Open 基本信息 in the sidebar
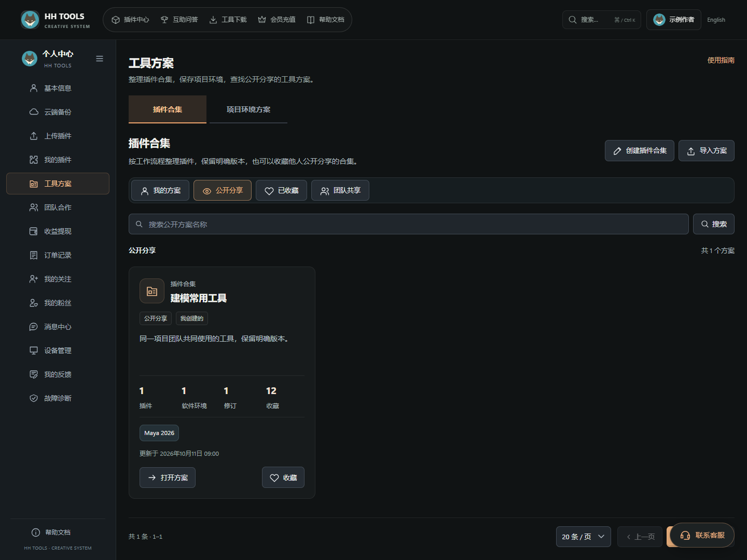This screenshot has height=560, width=747. [58, 88]
